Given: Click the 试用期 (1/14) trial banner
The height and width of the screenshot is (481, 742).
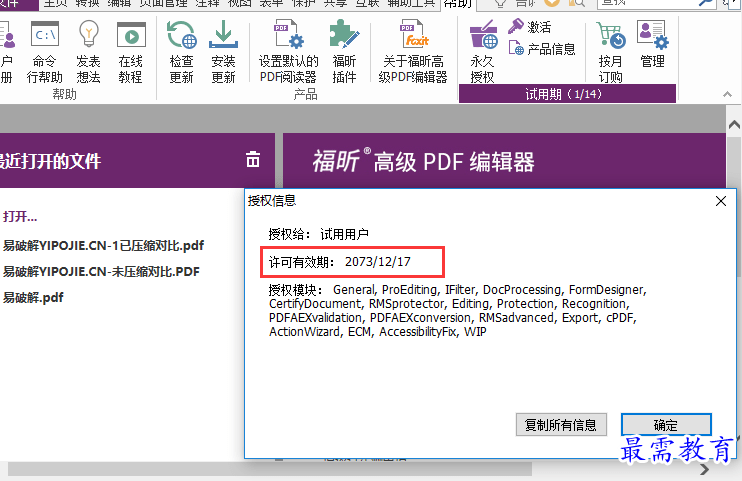Looking at the screenshot, I should pyautogui.click(x=567, y=94).
